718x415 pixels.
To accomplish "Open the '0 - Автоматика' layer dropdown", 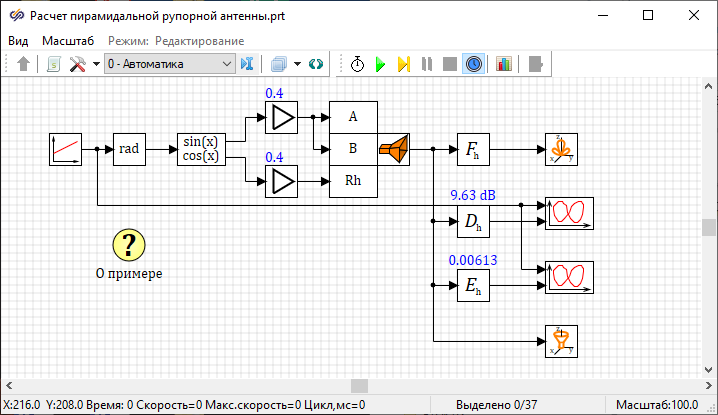I will pyautogui.click(x=168, y=64).
